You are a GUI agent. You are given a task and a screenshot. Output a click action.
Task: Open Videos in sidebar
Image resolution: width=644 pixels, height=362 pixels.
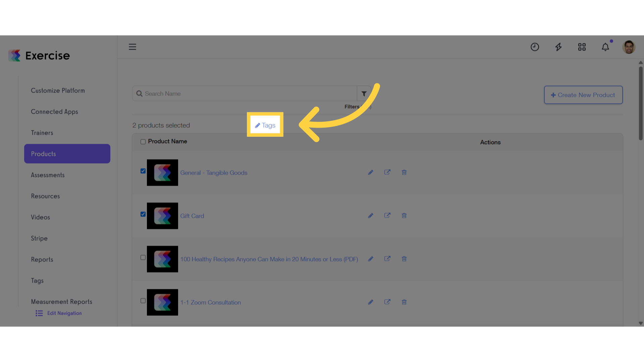click(x=40, y=217)
